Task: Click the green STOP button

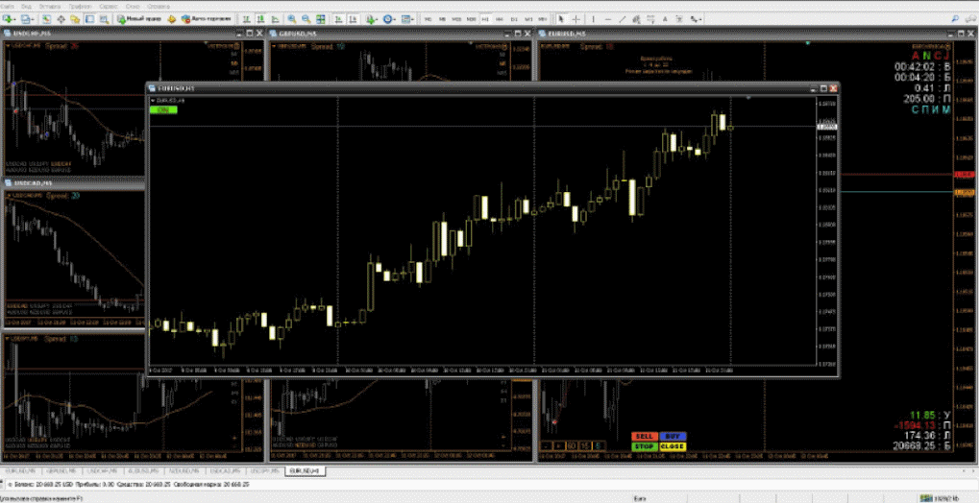Action: coord(645,446)
